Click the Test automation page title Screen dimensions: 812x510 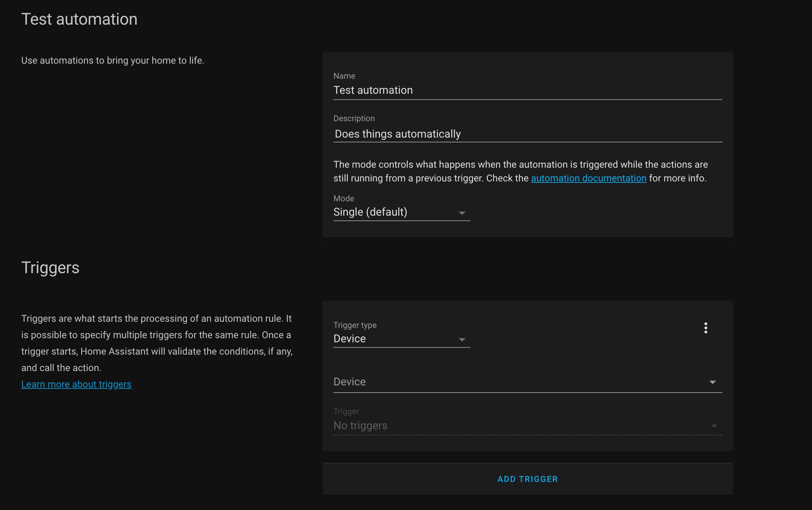coord(79,19)
